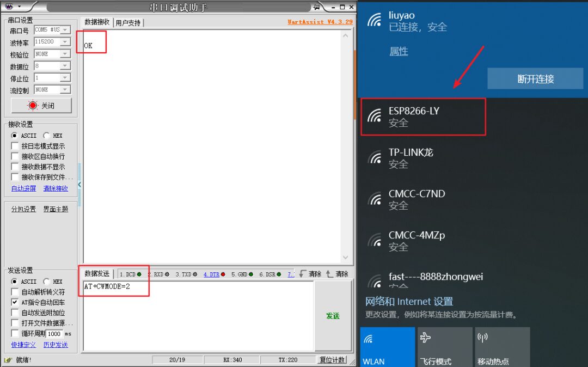Toggle the 飞行模式 airplane mode tile
Image resolution: width=588 pixels, height=367 pixels.
(445, 347)
